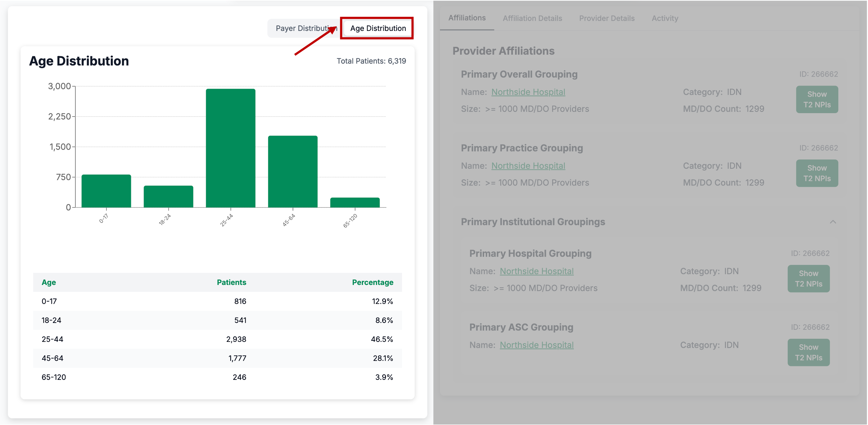Click Show T2 NPIs under Primary Hospital Grouping

pyautogui.click(x=808, y=279)
